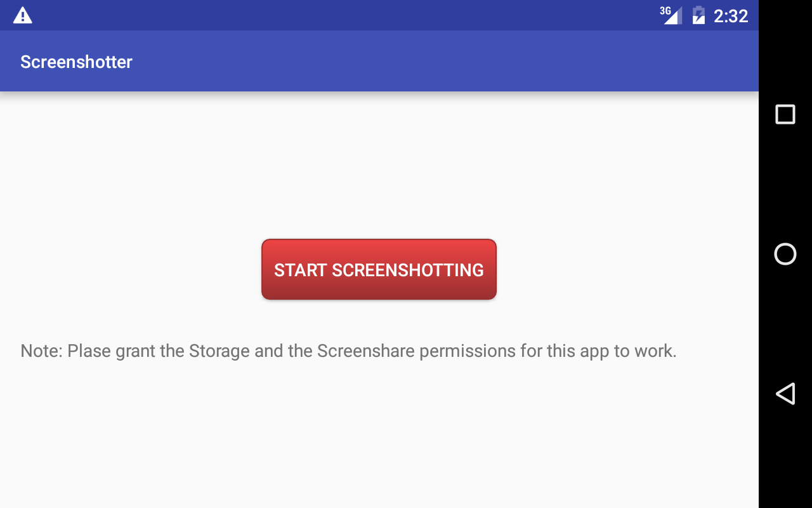Screen dimensions: 812x508
Task: Click the Screenshotter app title
Action: [76, 62]
